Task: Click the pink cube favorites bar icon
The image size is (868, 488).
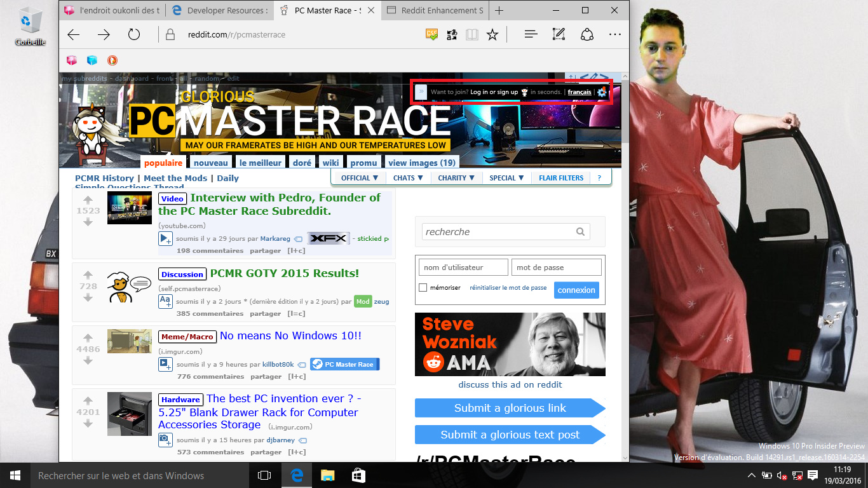Action: [72, 60]
